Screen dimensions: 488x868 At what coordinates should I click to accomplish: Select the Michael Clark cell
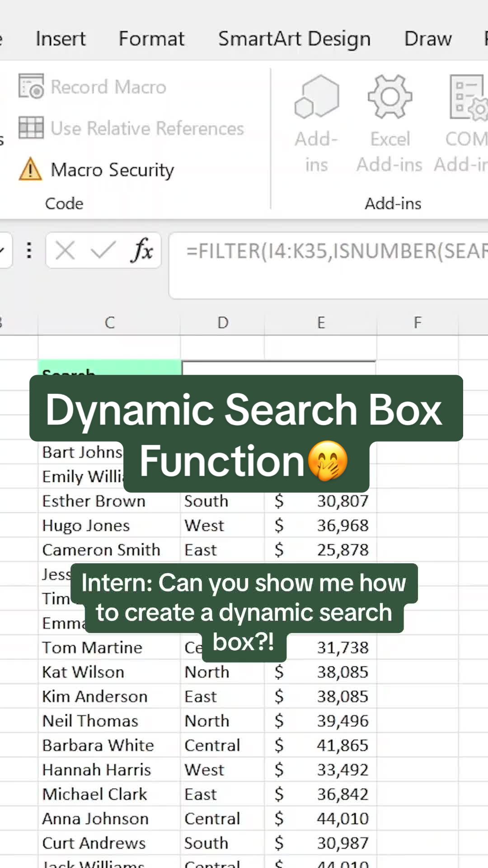109,794
